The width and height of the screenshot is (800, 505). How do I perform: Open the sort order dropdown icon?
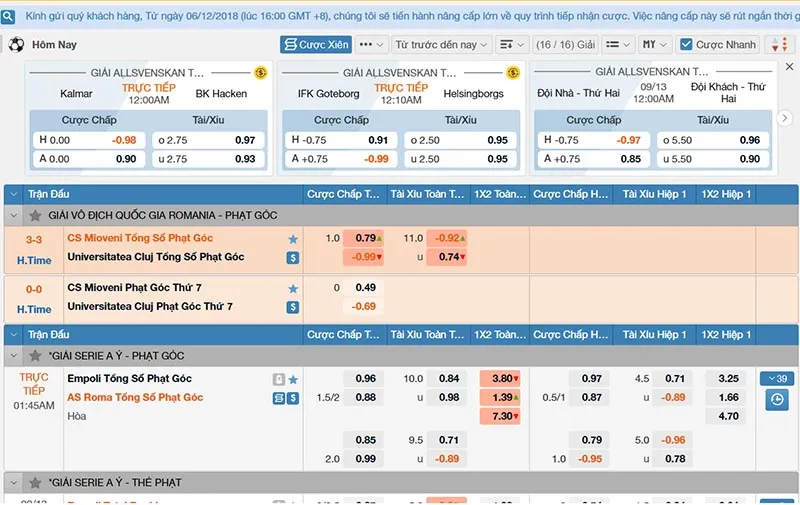click(511, 45)
